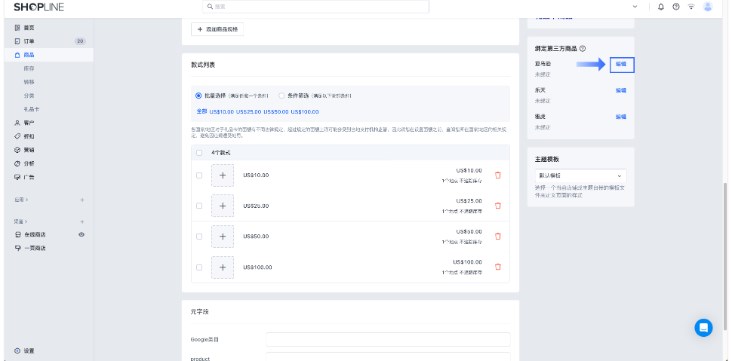Screen dimensions: 731x361
Task: Open the user avatar menu
Action: click(708, 7)
